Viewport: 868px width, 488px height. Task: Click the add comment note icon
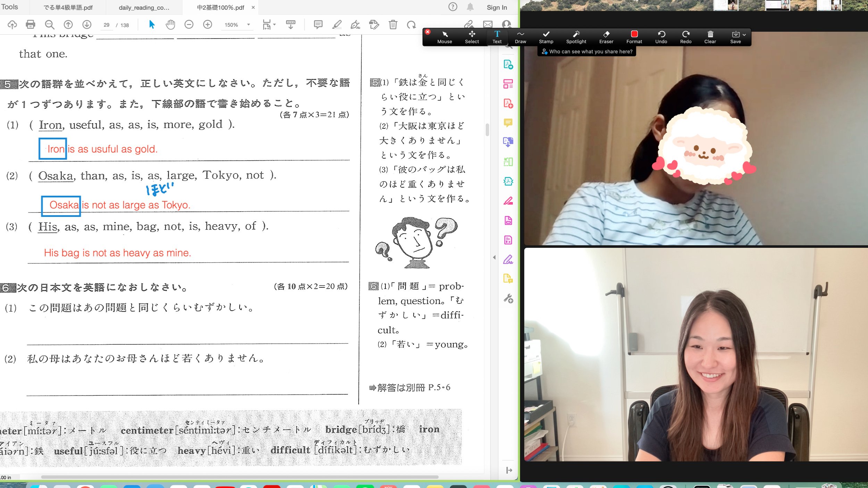coord(318,24)
